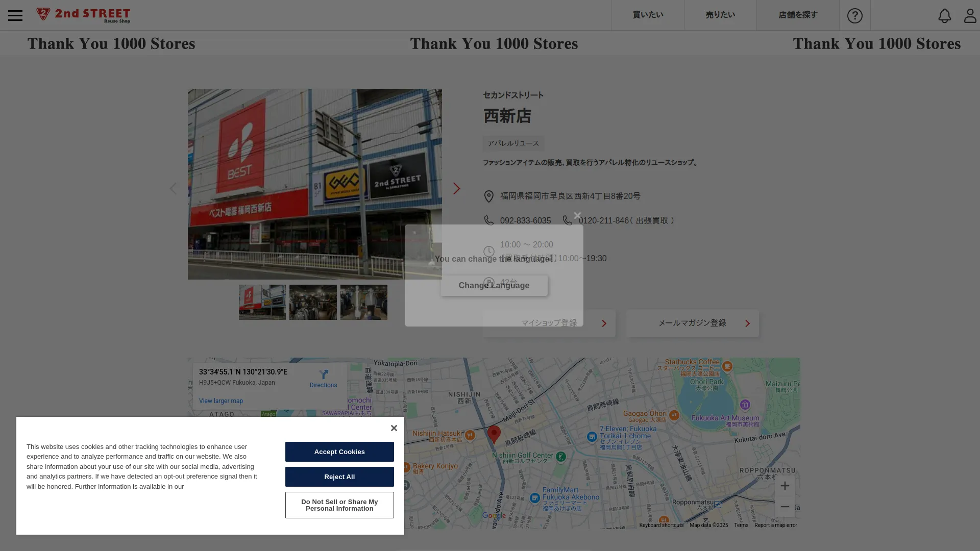The image size is (980, 551).
Task: Call store number 092-833-6035
Action: click(525, 220)
